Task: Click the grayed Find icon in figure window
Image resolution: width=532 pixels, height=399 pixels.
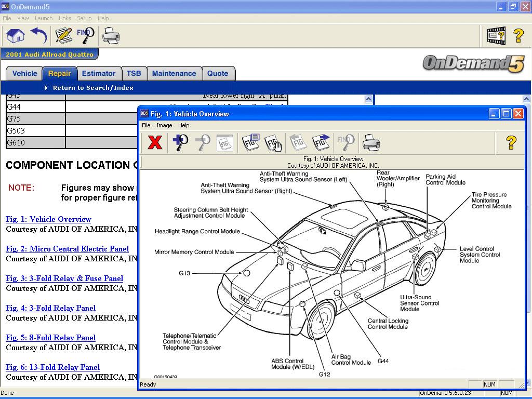Action: [345, 142]
